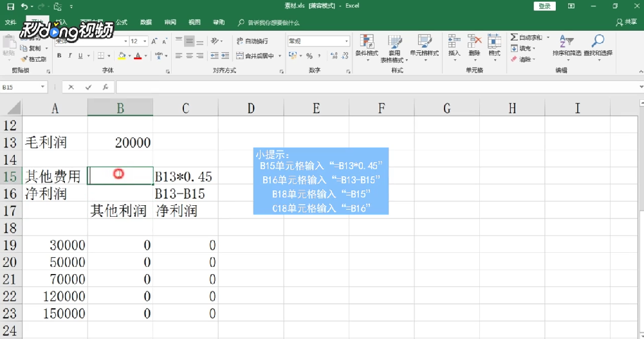Toggle bottom vertical alignment

pyautogui.click(x=199, y=41)
